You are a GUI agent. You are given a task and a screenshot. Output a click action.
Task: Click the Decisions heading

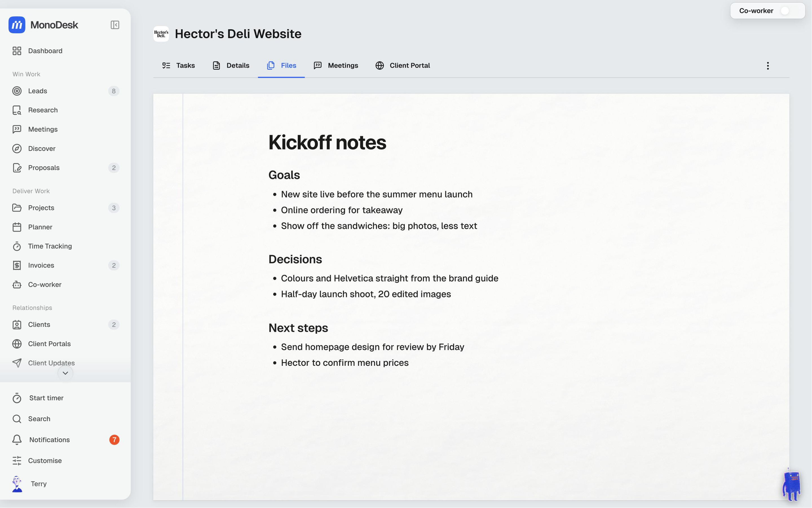click(295, 259)
